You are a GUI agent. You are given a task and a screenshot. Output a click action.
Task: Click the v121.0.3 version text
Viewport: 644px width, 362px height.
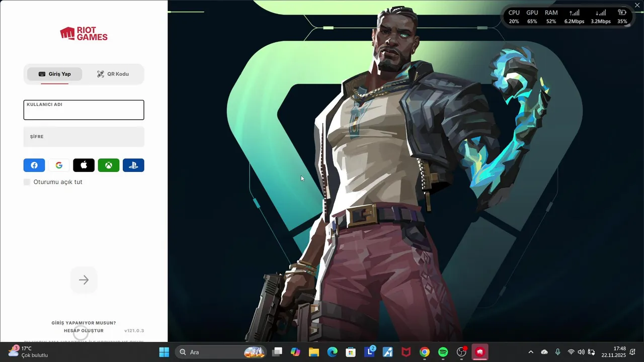(134, 331)
